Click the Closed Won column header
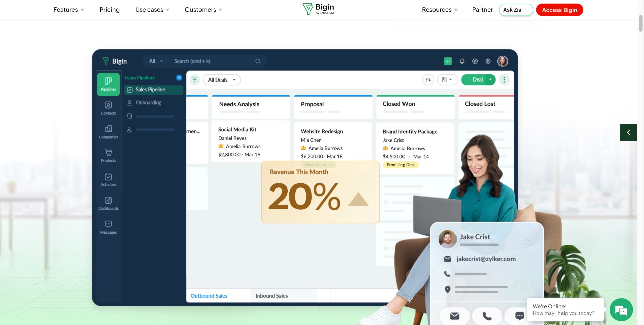Screen dimensions: 644x325 [x=415, y=107]
